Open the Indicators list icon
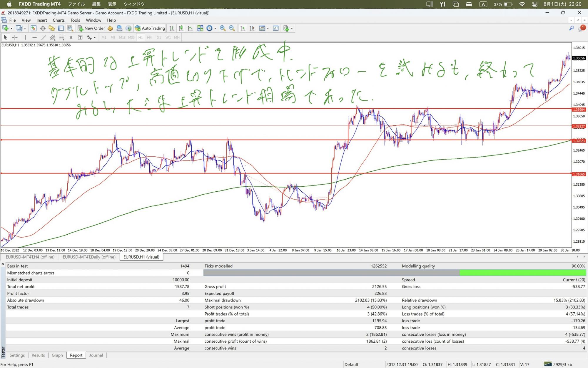The image size is (588, 368). (x=262, y=28)
